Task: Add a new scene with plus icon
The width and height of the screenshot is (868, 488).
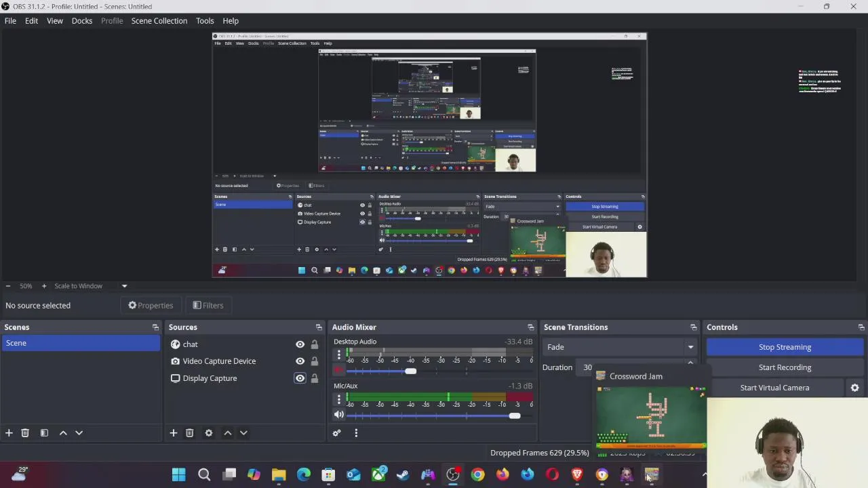Action: tap(9, 432)
